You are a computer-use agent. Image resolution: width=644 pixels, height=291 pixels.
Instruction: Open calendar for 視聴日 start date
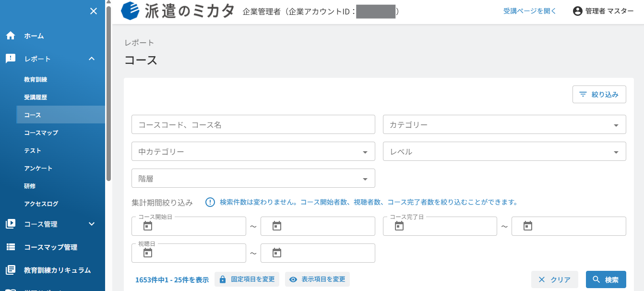[x=148, y=253]
